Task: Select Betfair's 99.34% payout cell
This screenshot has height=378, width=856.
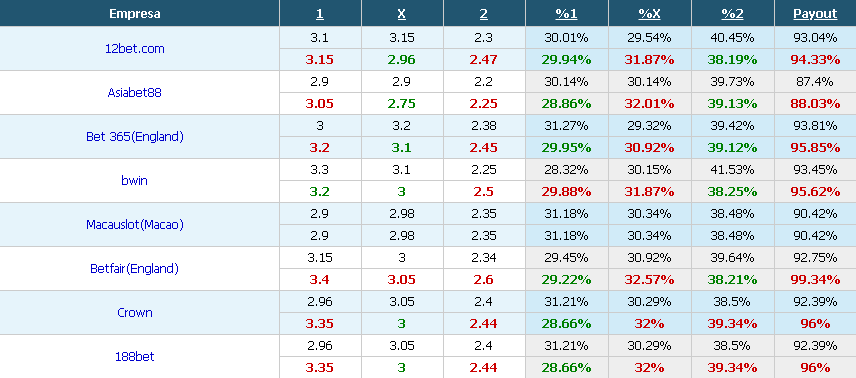Action: tap(815, 280)
